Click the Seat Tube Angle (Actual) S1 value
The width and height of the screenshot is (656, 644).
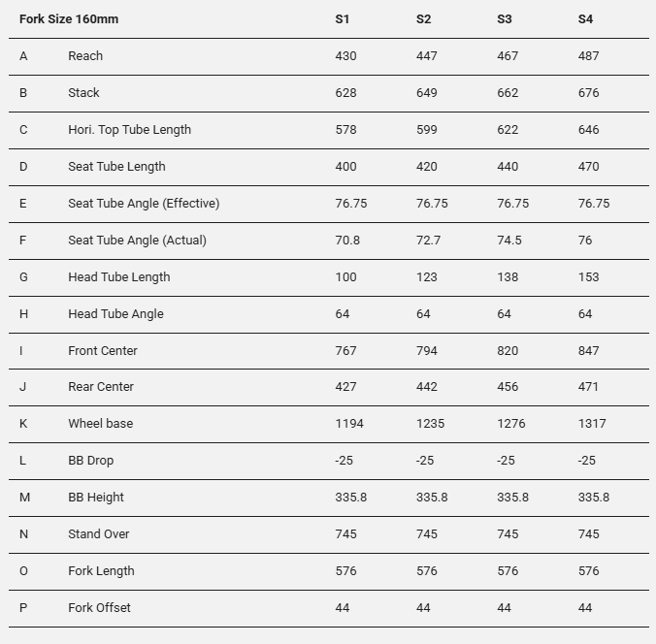[347, 241]
